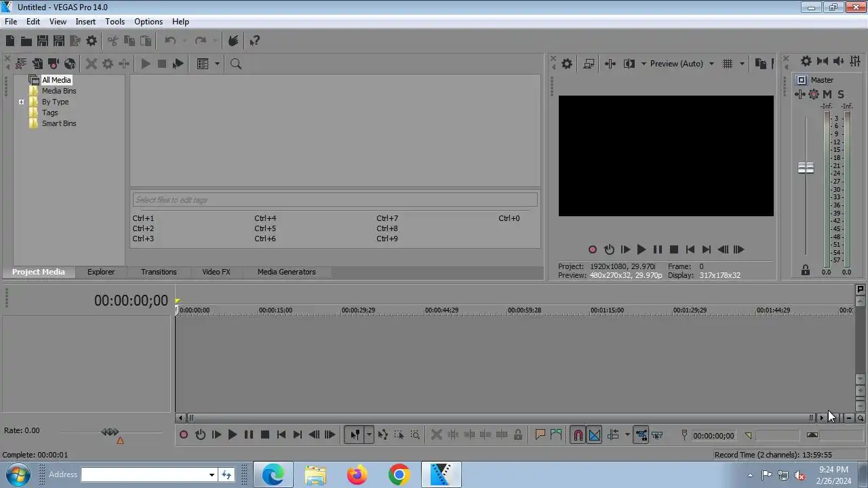Open split screen view dropdown arrow
This screenshot has width=868, height=488.
(x=644, y=64)
